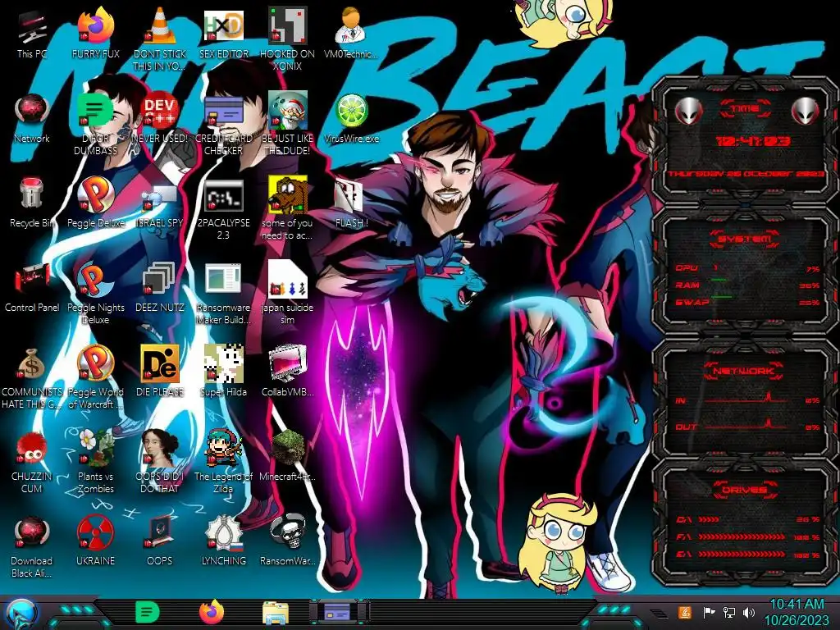Launch Peggle World of Warcraft shortcut
Screen dimensions: 840x630
tap(95, 377)
